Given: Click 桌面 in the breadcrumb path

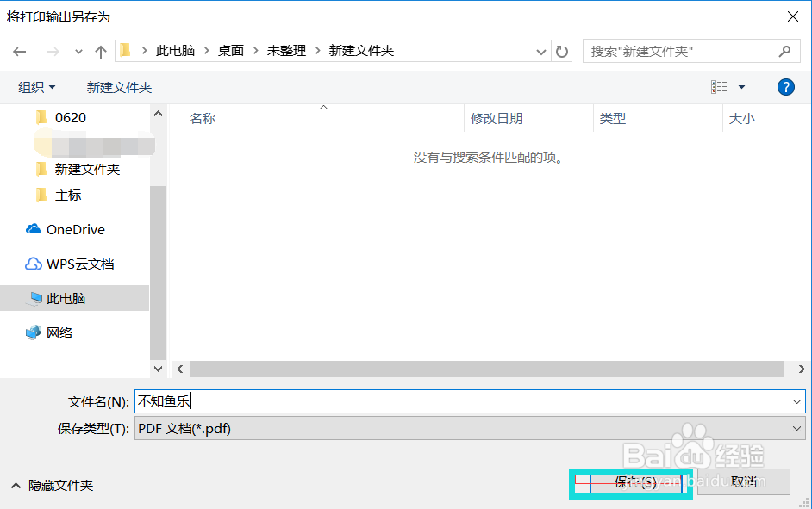Looking at the screenshot, I should point(230,51).
